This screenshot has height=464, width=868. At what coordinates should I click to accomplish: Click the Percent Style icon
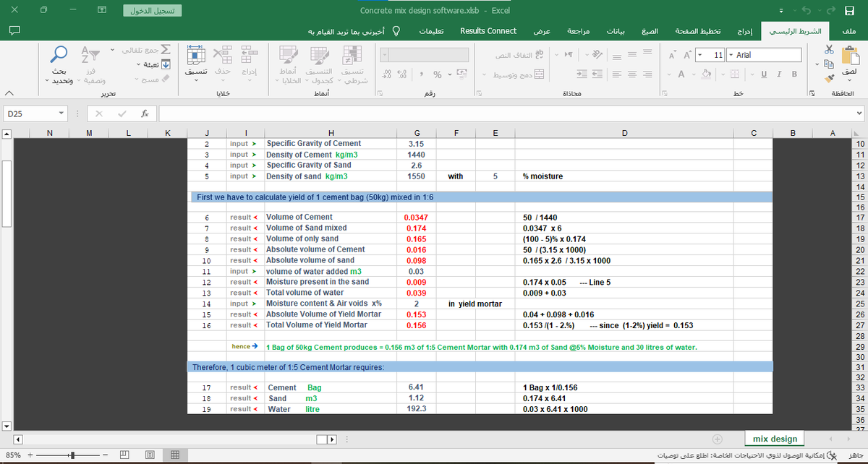(x=437, y=75)
